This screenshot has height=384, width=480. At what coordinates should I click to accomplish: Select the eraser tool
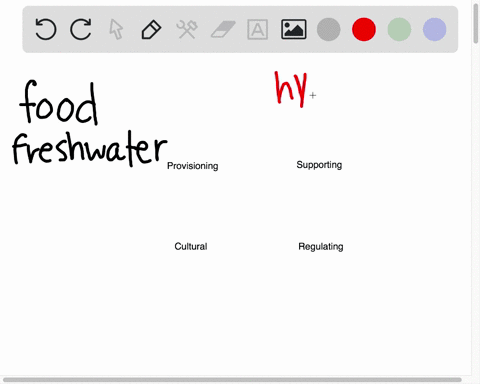[x=223, y=29]
